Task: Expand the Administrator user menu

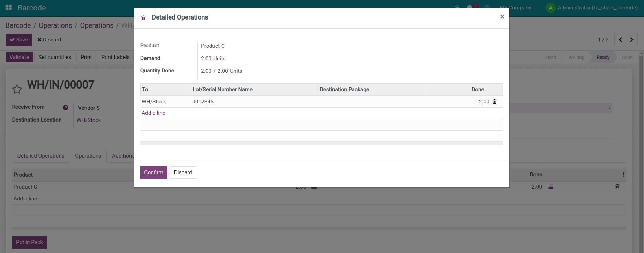Action: click(592, 8)
